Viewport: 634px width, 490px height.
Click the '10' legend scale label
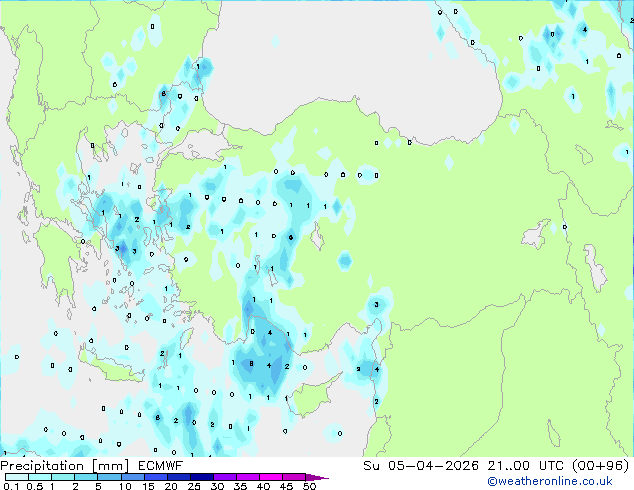125,486
